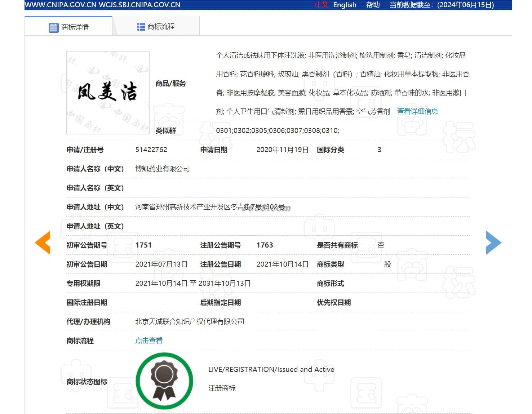
Task: Click the preliminary announcement issue number 1751
Action: coord(143,245)
